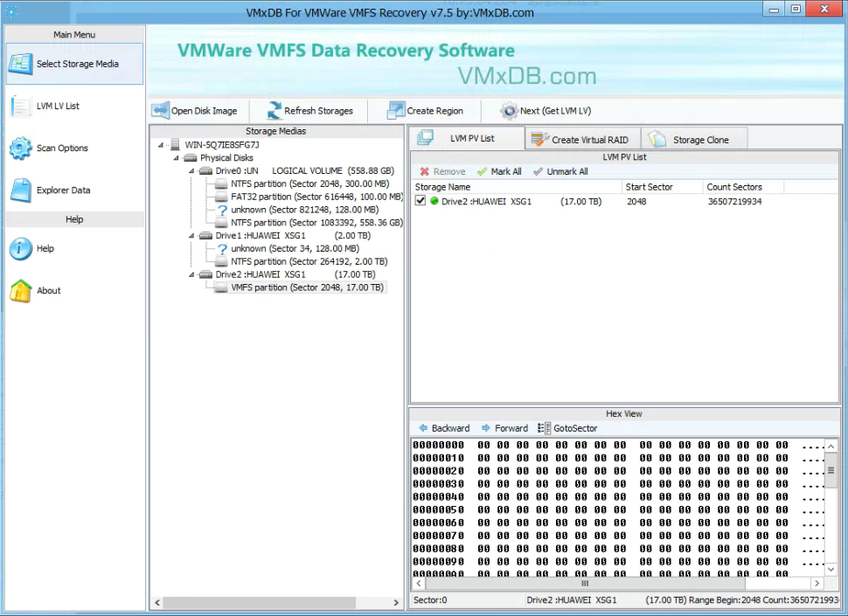The height and width of the screenshot is (616, 848).
Task: Click the Mark All button label
Action: point(506,171)
